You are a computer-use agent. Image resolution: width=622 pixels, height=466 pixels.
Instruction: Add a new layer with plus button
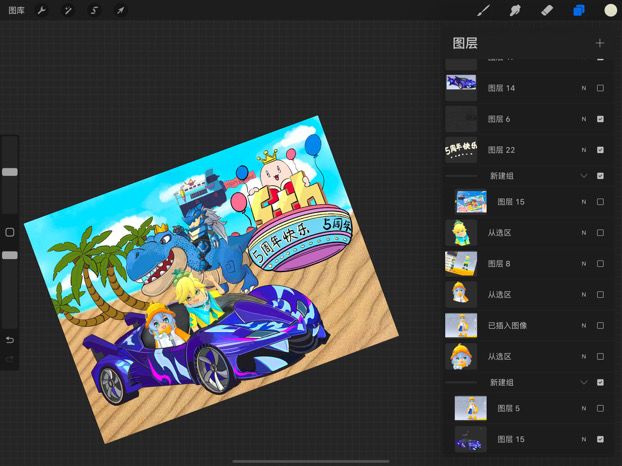pos(600,43)
